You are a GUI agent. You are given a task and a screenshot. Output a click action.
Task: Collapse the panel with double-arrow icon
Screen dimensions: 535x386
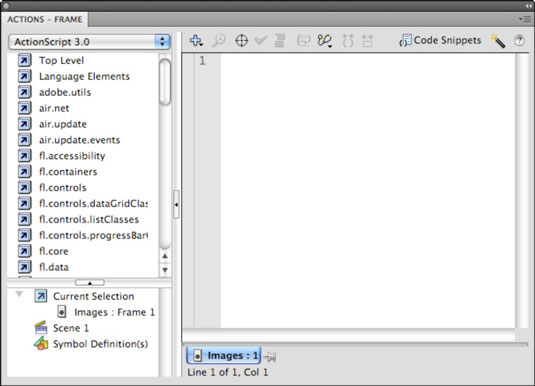coord(528,6)
